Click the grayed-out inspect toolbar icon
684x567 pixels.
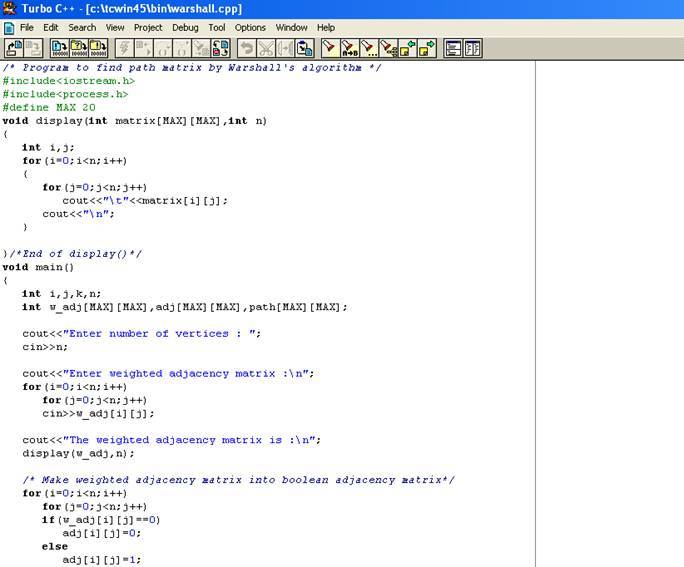tap(201, 48)
